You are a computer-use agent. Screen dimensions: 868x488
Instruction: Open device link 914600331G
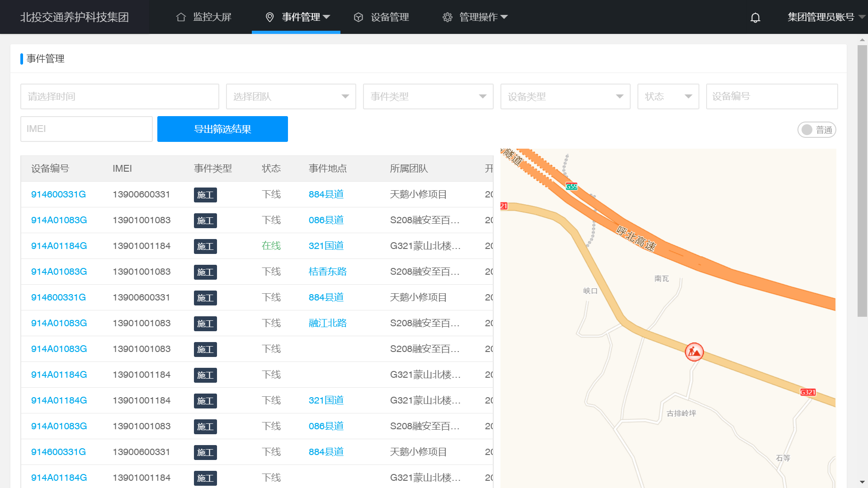click(58, 194)
